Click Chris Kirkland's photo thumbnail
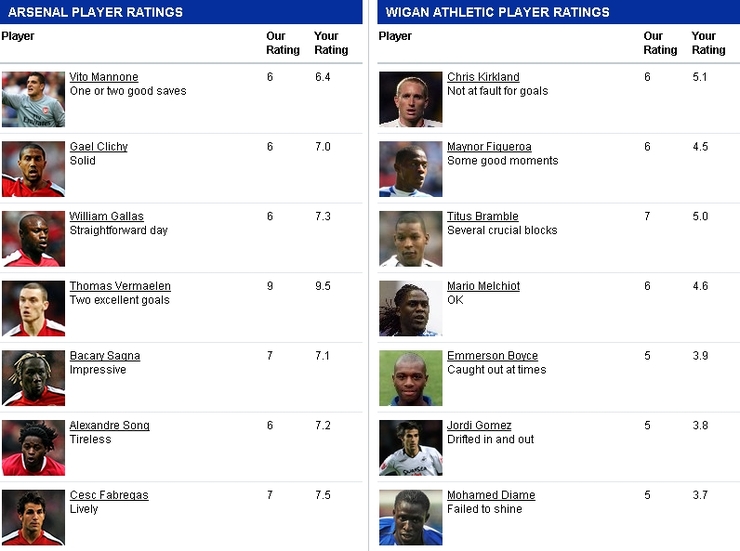The width and height of the screenshot is (740, 551). 410,99
